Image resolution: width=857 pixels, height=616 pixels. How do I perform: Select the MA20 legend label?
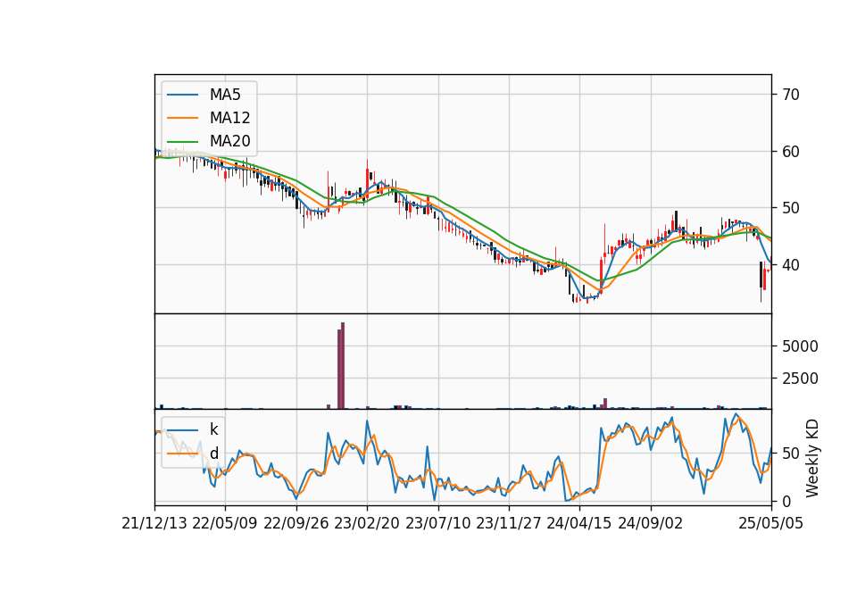tap(229, 141)
